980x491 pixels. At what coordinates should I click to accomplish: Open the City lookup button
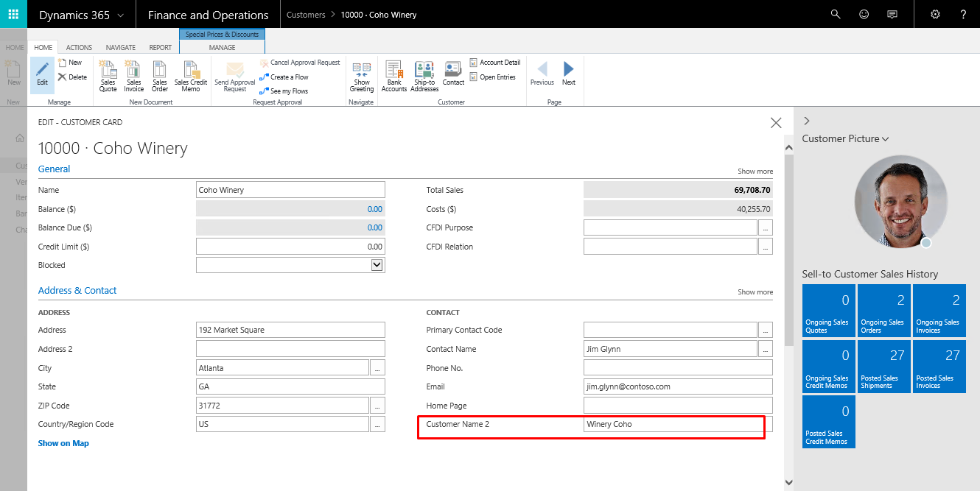377,367
